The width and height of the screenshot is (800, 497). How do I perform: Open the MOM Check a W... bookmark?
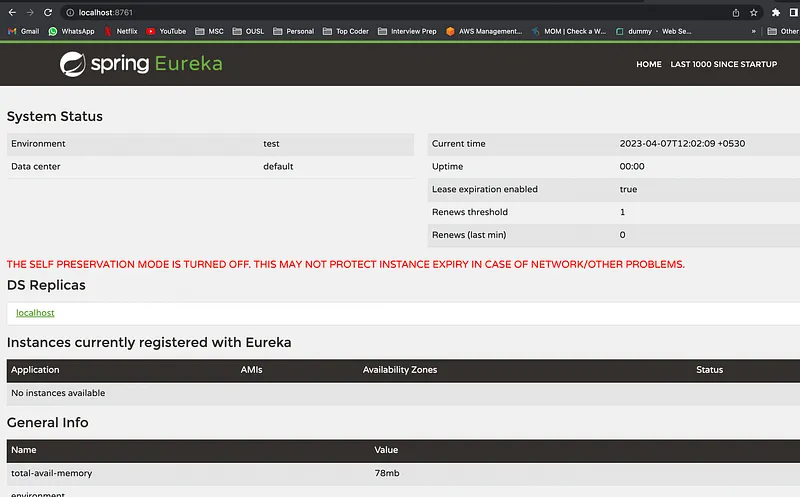tap(569, 31)
